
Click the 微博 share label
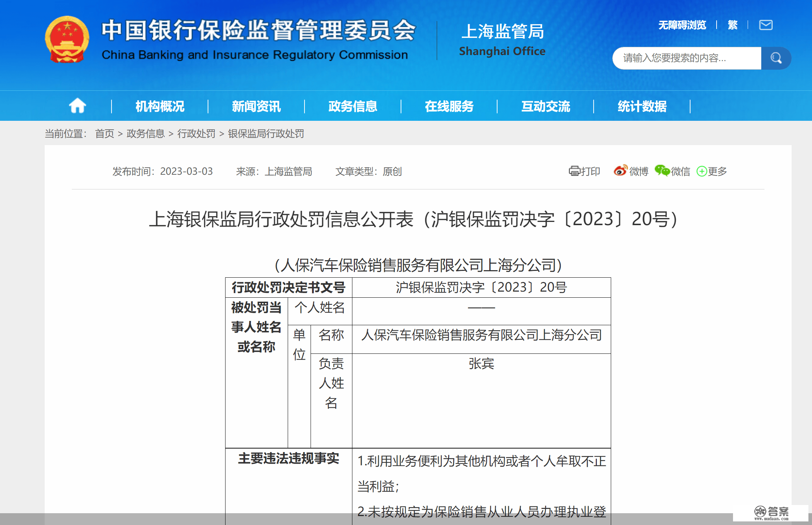(x=639, y=171)
